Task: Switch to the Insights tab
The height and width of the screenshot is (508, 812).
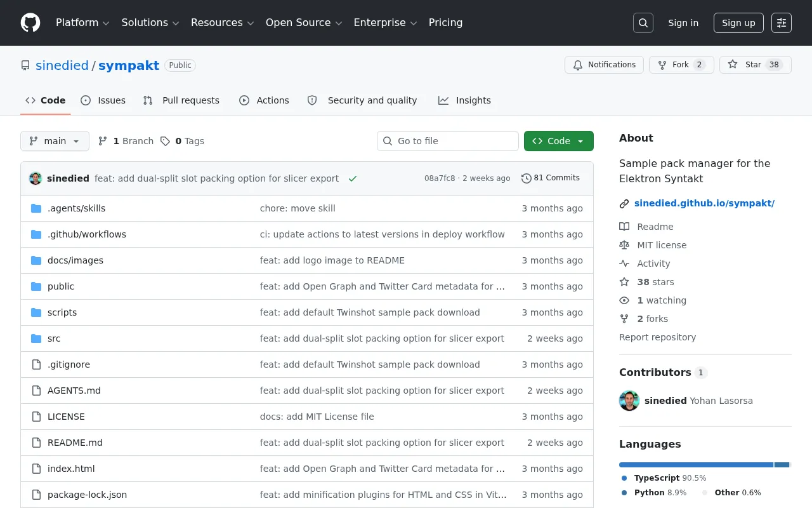Action: click(x=464, y=100)
